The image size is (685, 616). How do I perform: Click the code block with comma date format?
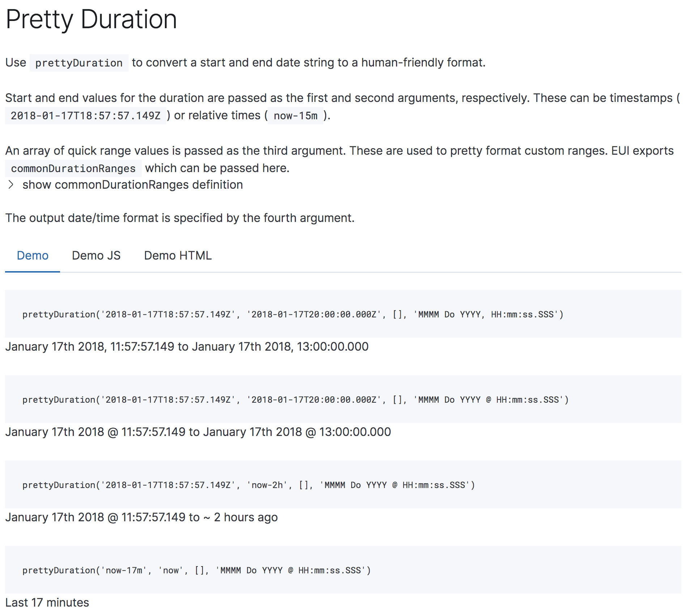pyautogui.click(x=293, y=314)
